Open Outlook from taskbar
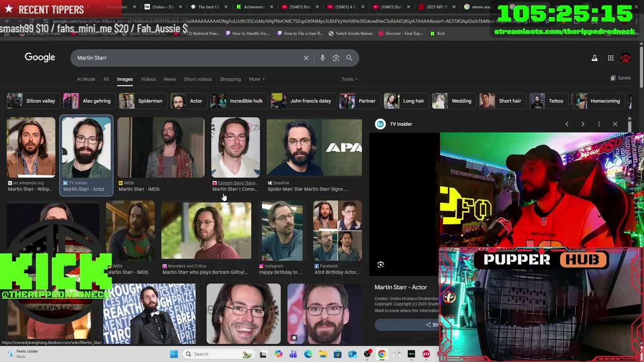Viewport: 644px width, 362px height. pos(352,354)
